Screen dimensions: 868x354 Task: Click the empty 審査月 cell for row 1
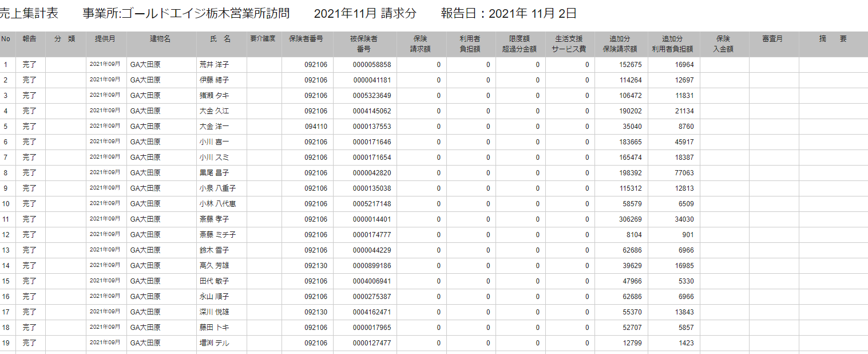pos(774,65)
